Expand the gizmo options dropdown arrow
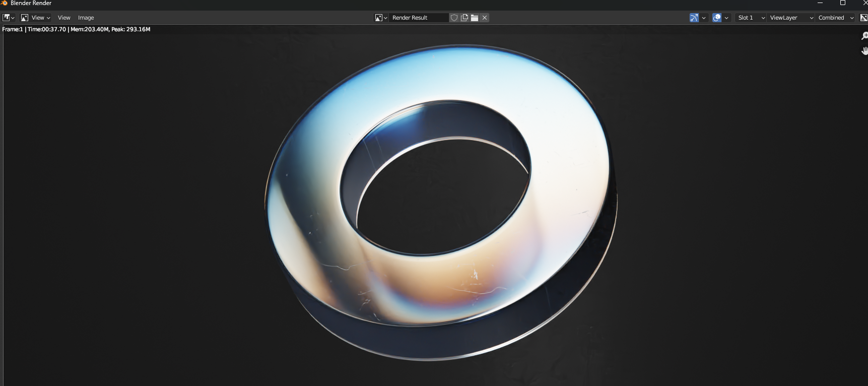This screenshot has width=868, height=386. pos(704,18)
